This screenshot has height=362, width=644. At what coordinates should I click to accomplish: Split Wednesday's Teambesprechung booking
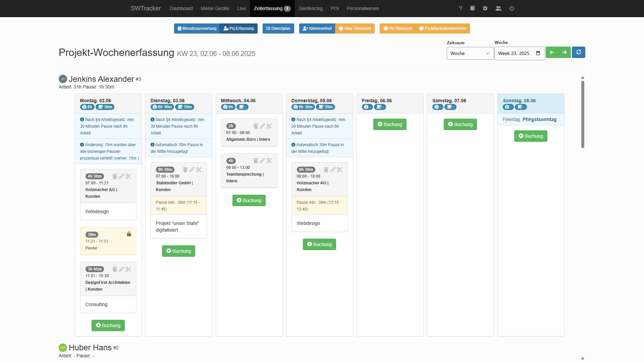pos(269,161)
